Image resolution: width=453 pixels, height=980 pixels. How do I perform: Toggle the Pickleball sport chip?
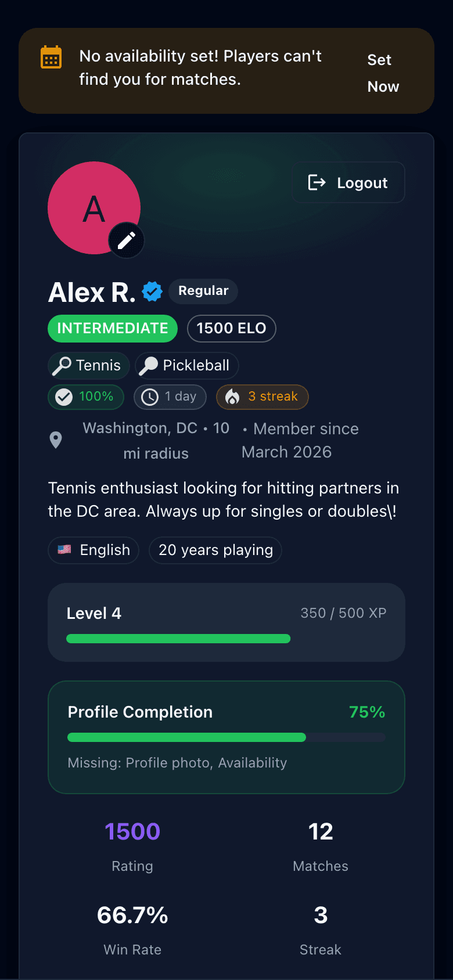[186, 365]
